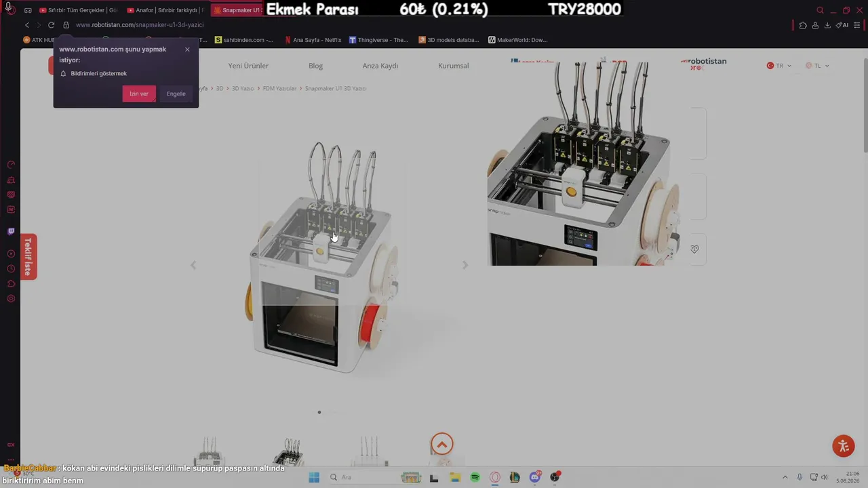Select the Snapmaker U1 browser tab

pyautogui.click(x=237, y=10)
